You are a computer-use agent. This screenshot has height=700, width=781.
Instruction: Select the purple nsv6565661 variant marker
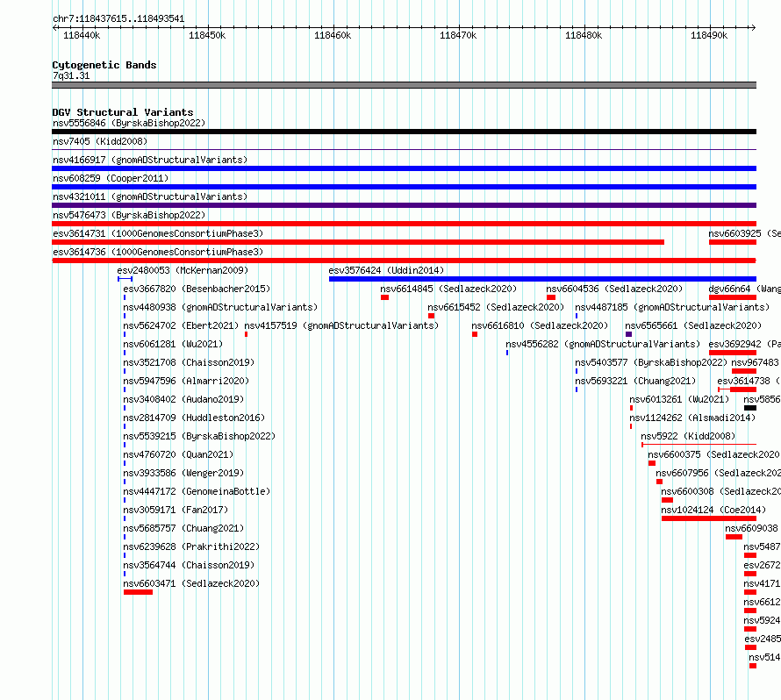click(x=628, y=334)
